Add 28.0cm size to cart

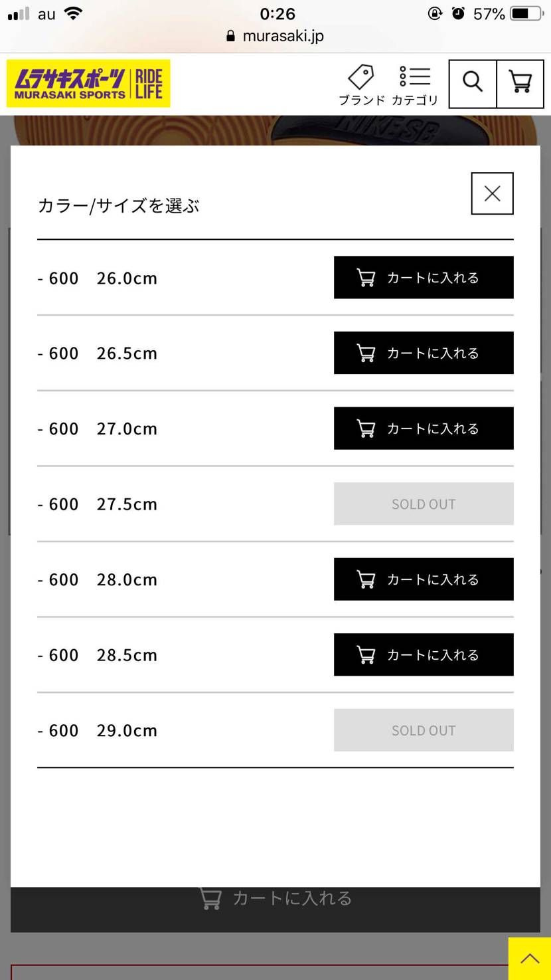pyautogui.click(x=424, y=579)
